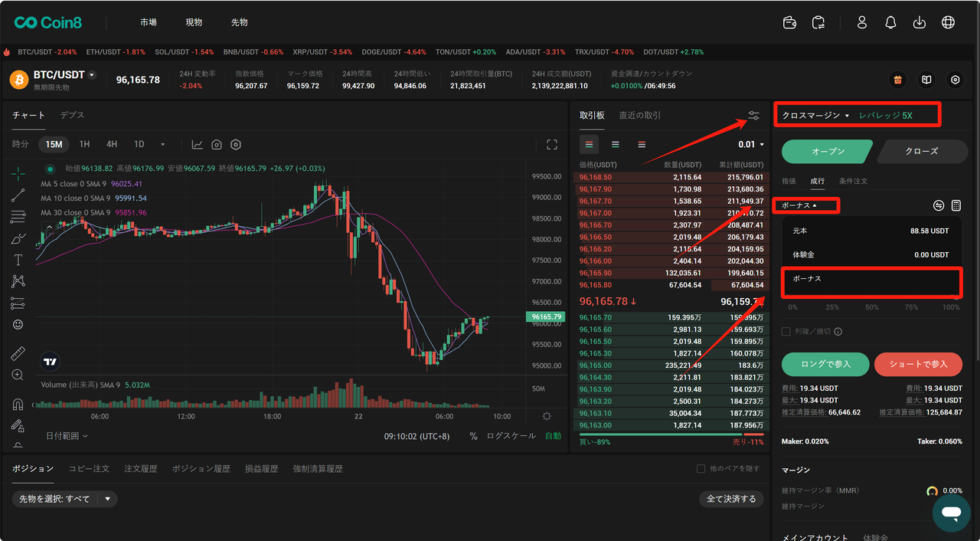
Task: Open the calculator icon in order panel
Action: [x=956, y=205]
